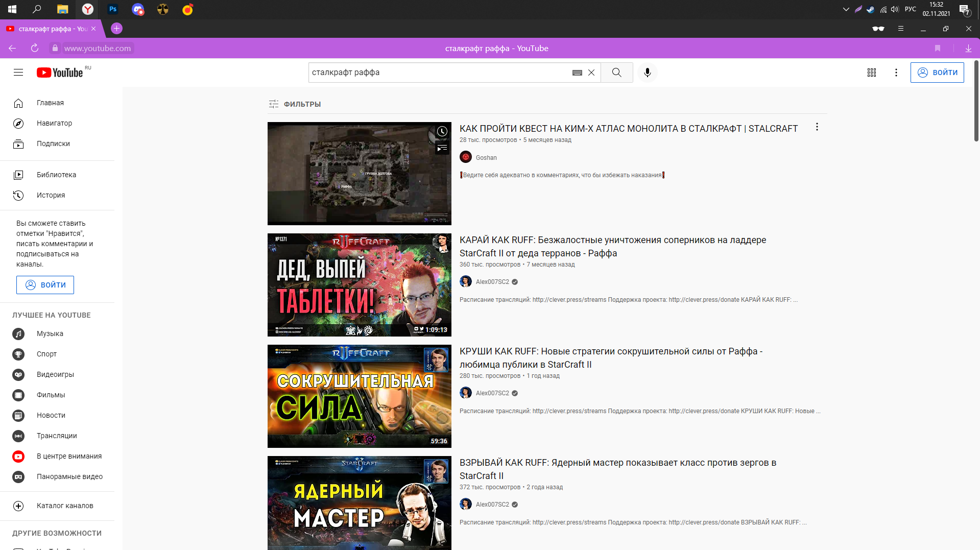Open the on-screen keyboard icon in search box
This screenshot has width=980, height=550.
point(577,73)
